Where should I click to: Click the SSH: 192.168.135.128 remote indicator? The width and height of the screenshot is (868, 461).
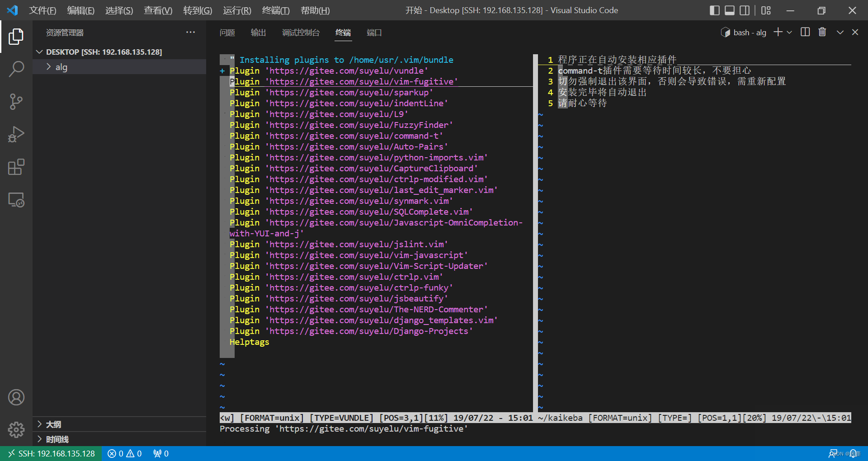(x=51, y=453)
